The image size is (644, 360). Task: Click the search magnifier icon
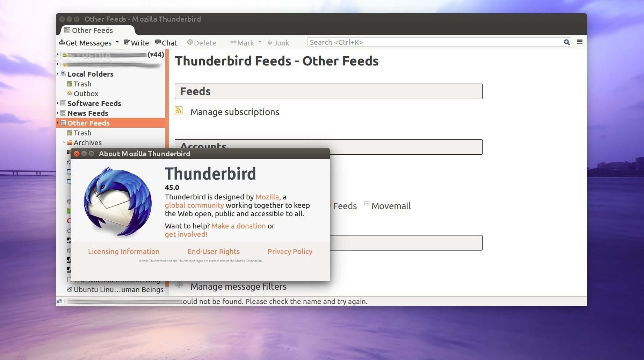[566, 42]
